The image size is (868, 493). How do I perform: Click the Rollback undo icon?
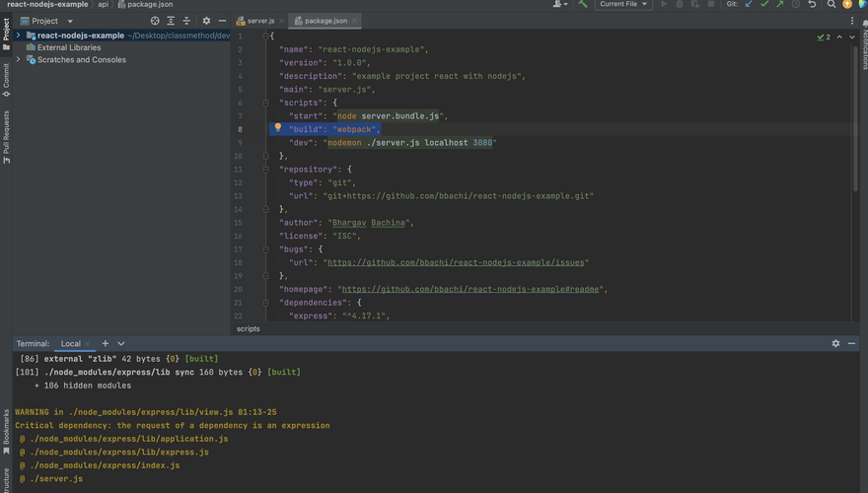(813, 5)
